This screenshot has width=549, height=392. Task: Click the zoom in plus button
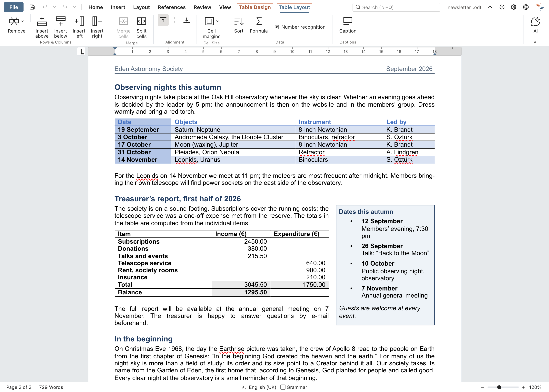pyautogui.click(x=523, y=387)
